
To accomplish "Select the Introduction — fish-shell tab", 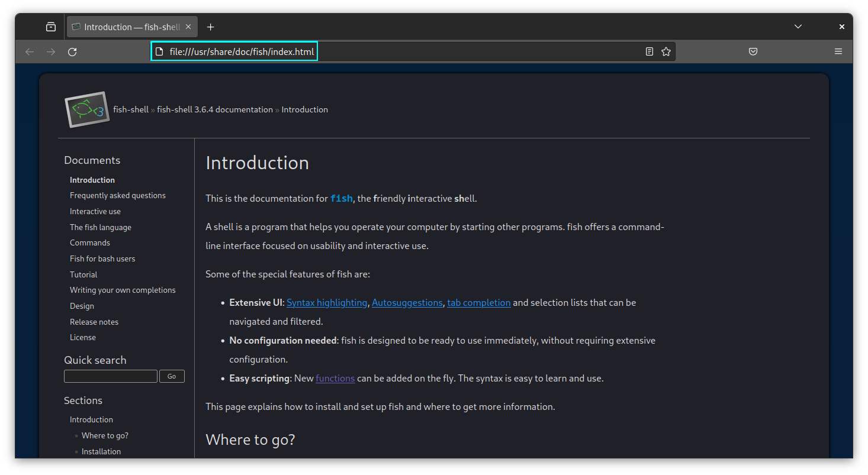I will (x=127, y=27).
